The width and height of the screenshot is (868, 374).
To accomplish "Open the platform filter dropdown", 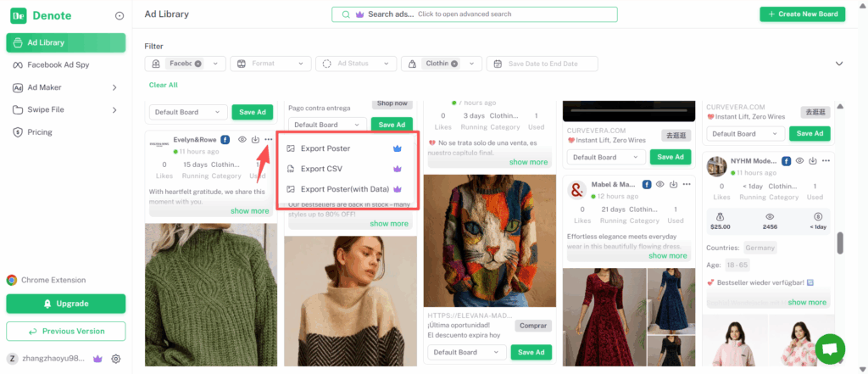I will click(215, 64).
